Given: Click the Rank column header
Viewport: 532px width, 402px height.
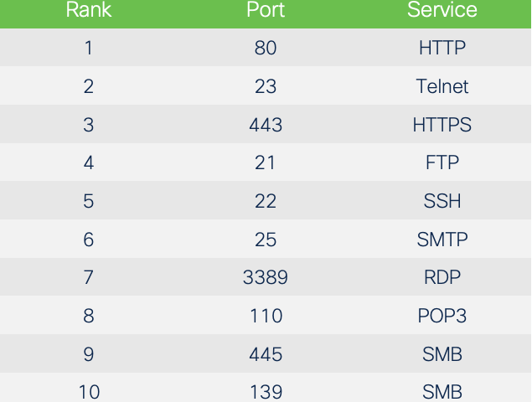Looking at the screenshot, I should (89, 9).
